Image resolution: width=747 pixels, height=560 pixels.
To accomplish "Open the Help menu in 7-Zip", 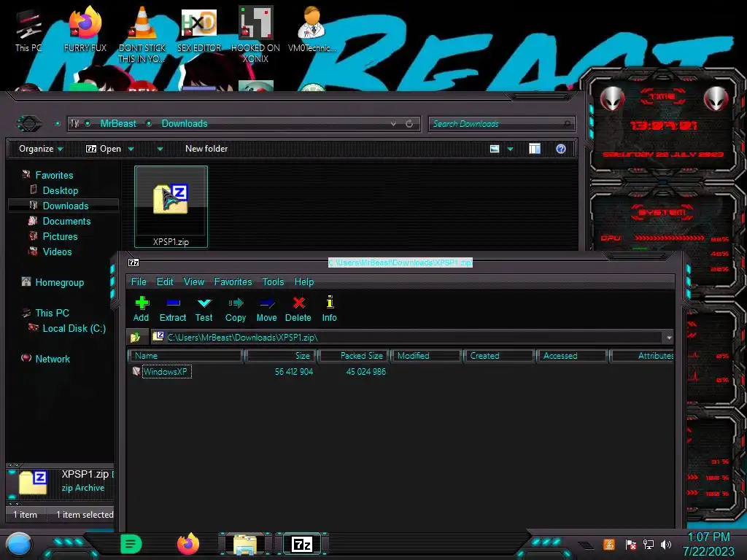I will tap(304, 282).
